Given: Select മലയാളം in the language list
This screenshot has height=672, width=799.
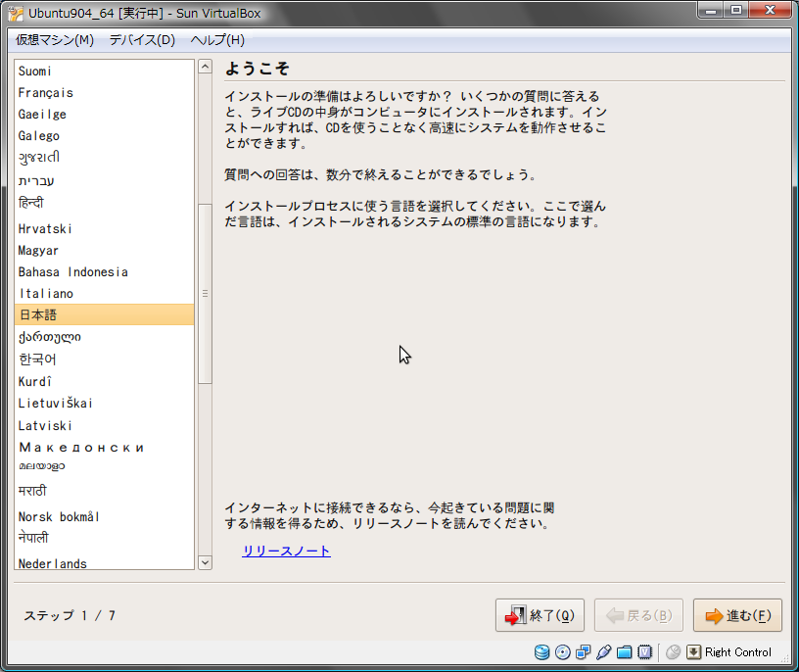Looking at the screenshot, I should pos(105,466).
